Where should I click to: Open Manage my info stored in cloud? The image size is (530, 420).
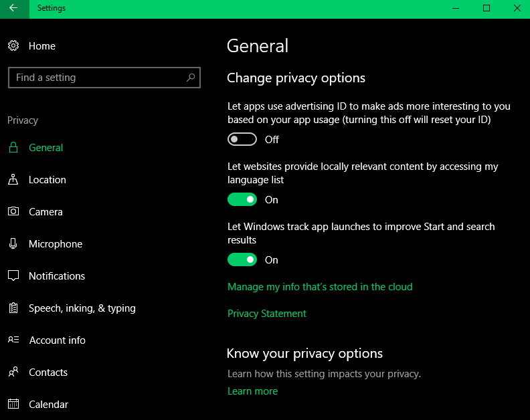(320, 287)
